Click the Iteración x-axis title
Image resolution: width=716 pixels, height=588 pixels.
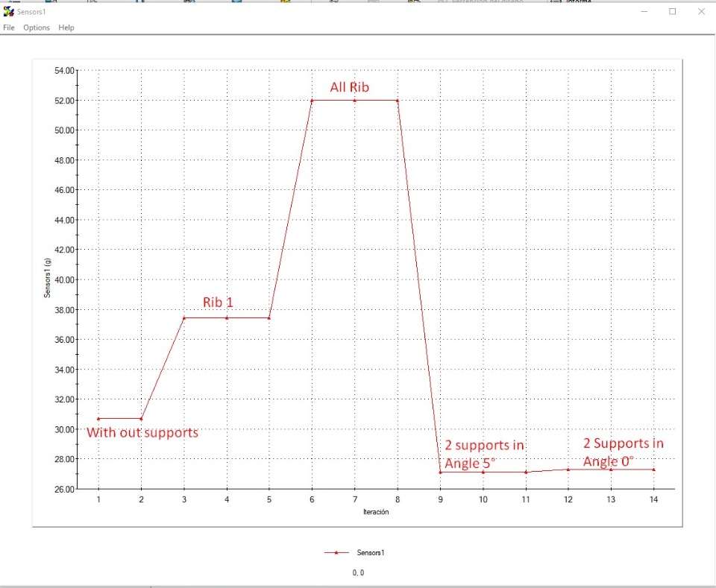tap(376, 512)
